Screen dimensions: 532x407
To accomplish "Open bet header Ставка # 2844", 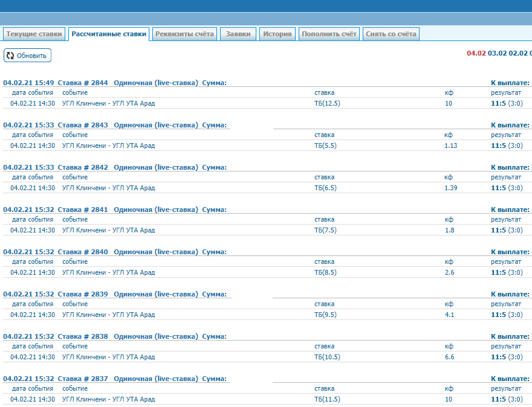I will 83,83.
